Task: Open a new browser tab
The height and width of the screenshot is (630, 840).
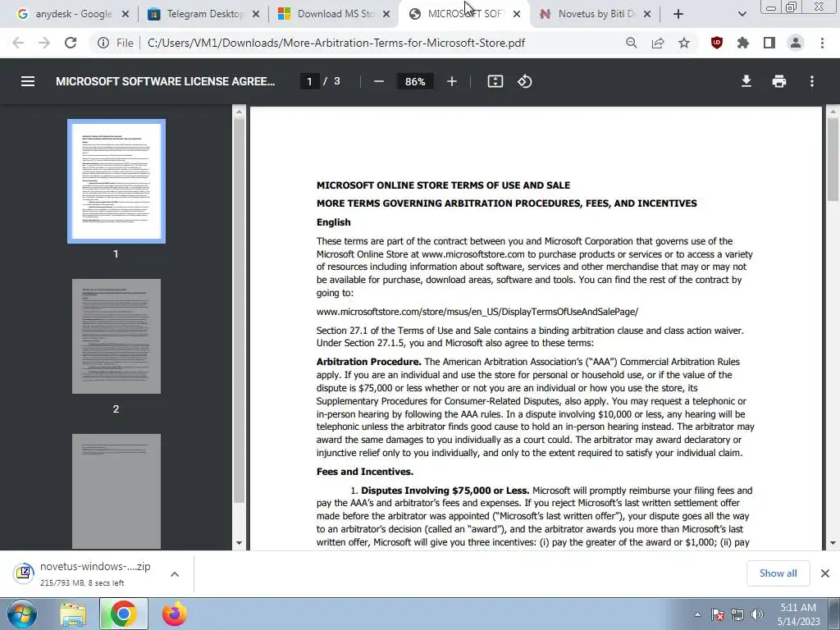Action: (678, 15)
